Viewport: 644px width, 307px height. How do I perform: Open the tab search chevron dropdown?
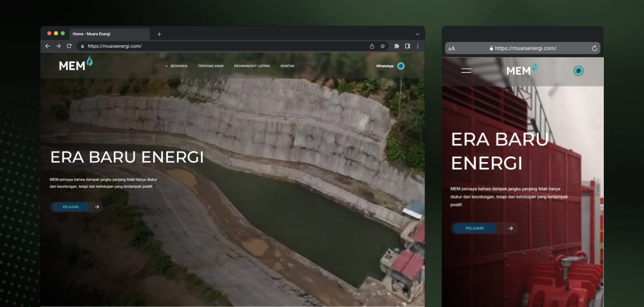pyautogui.click(x=418, y=34)
